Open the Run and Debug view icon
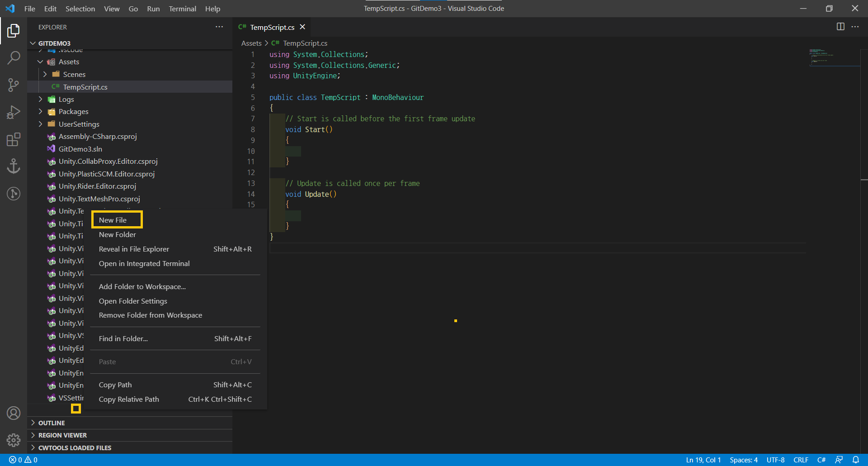This screenshot has width=868, height=466. tap(14, 112)
